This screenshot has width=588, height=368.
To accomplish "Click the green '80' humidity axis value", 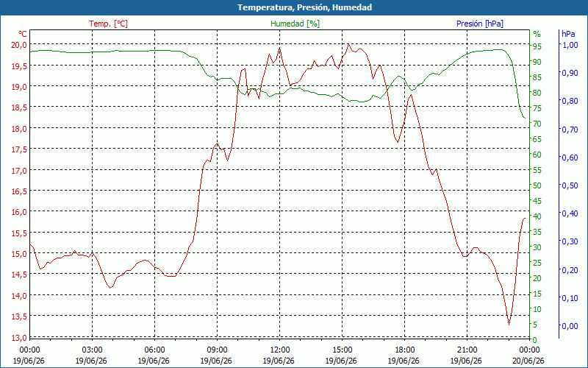I will (537, 93).
